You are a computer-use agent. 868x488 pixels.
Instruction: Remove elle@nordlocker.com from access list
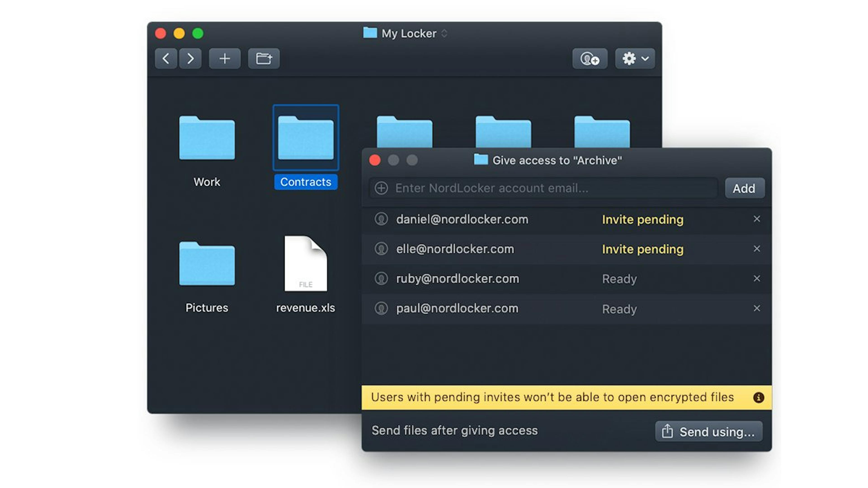pos(757,249)
